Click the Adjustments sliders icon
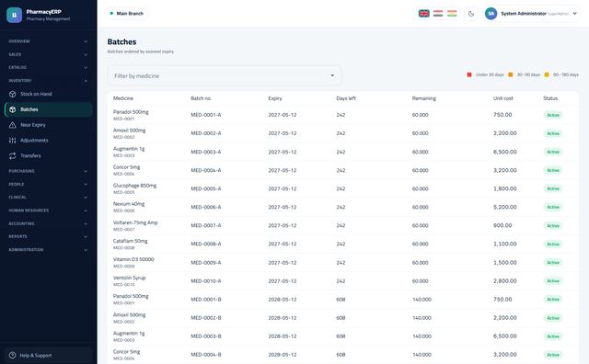The height and width of the screenshot is (364, 589). point(12,141)
